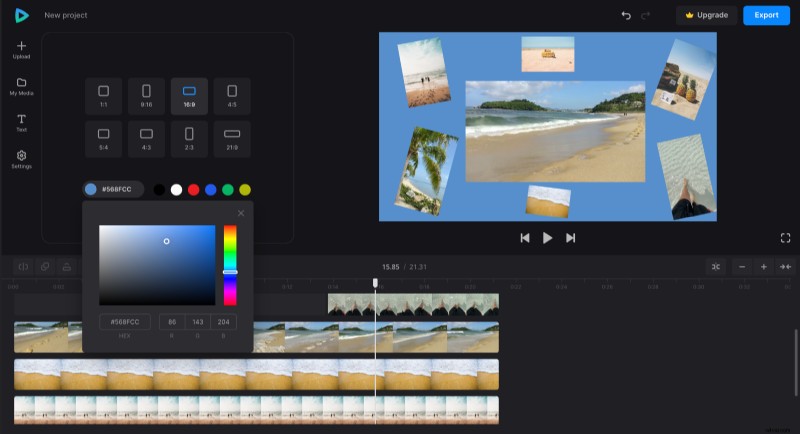Zoom in the timeline

(764, 267)
